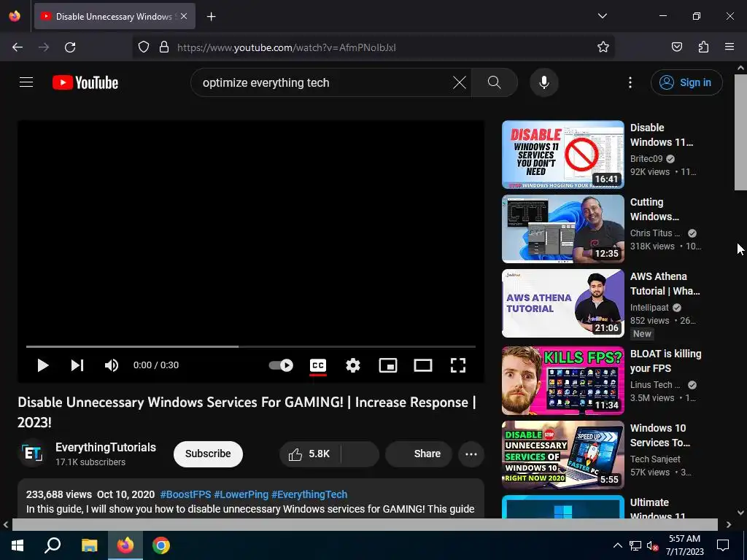Screen dimensions: 747x560
Task: Run search with the magnifier button
Action: tap(494, 82)
